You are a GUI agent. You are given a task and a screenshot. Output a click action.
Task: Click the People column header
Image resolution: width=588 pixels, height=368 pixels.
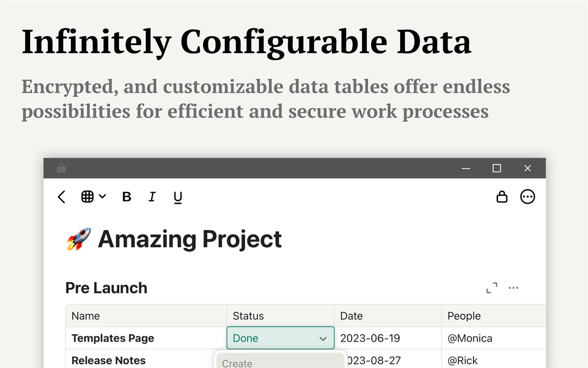464,316
